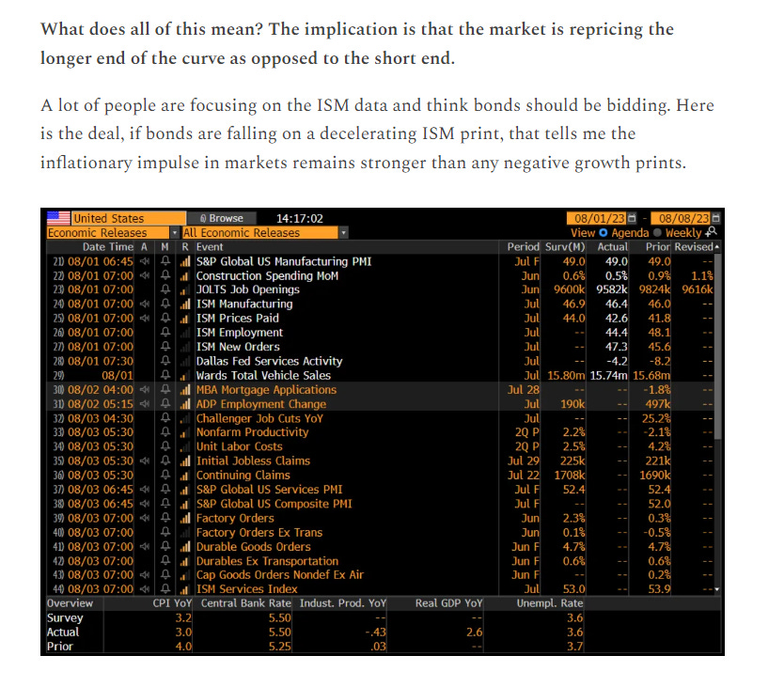The height and width of the screenshot is (687, 784).
Task: Click relevance bars icon for ISM Manufacturing
Action: point(185,304)
